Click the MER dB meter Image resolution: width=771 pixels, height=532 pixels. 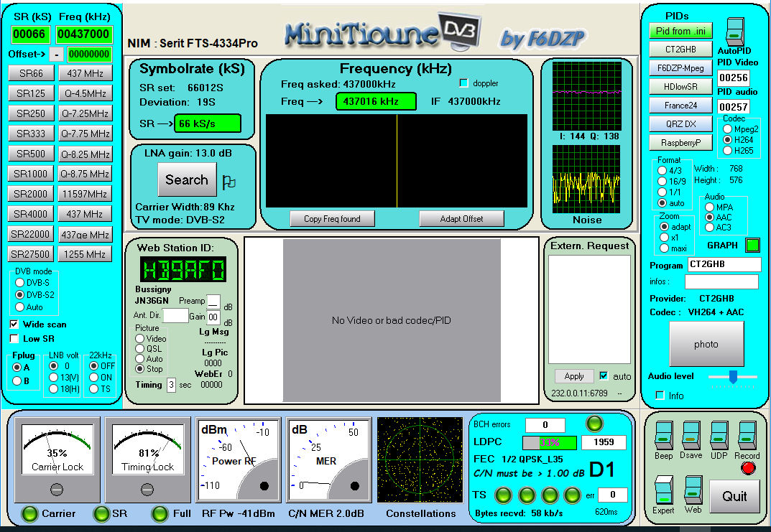point(328,460)
